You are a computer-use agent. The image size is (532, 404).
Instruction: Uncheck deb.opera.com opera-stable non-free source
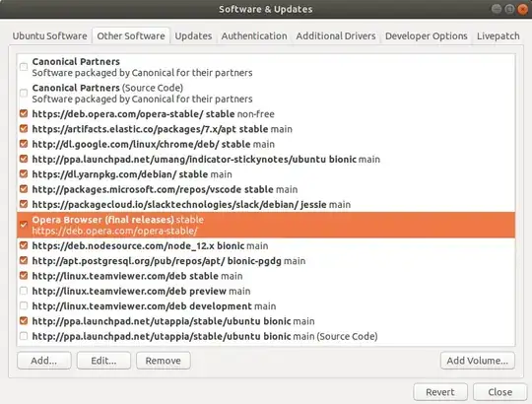24,113
